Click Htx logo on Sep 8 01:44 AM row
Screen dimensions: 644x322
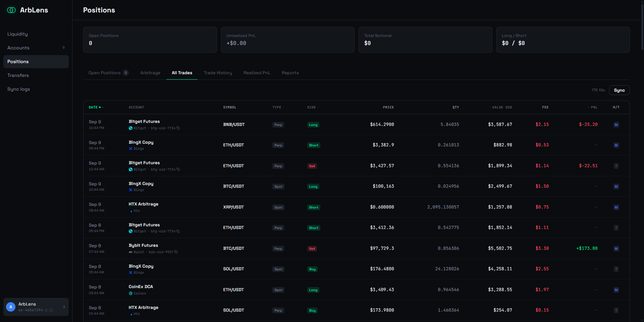coord(131,314)
